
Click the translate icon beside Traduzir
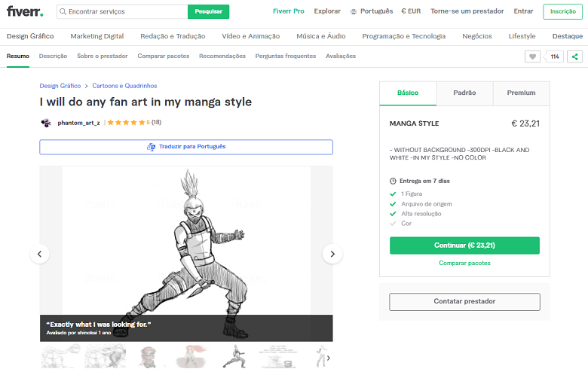(x=151, y=147)
